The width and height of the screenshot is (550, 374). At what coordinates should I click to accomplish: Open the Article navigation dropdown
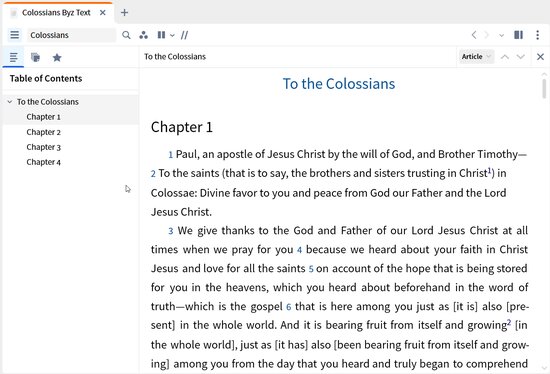476,56
